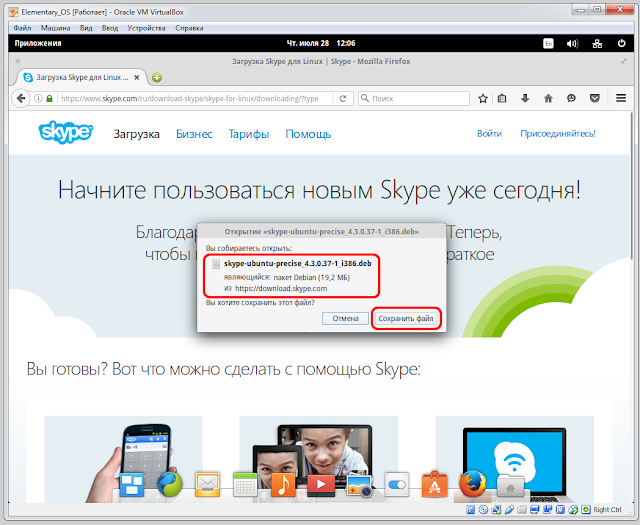The image size is (640, 525).
Task: Launch the Music app from the dock
Action: (283, 485)
